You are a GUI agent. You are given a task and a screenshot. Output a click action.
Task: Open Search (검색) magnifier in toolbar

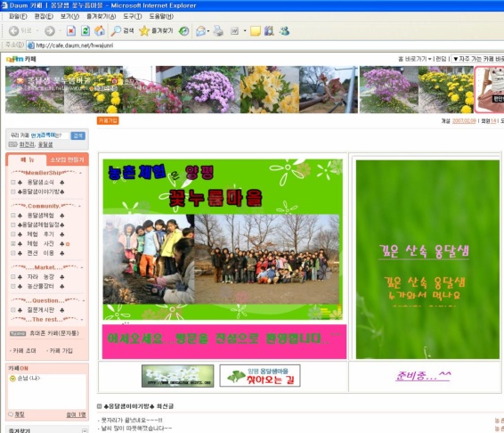click(122, 31)
